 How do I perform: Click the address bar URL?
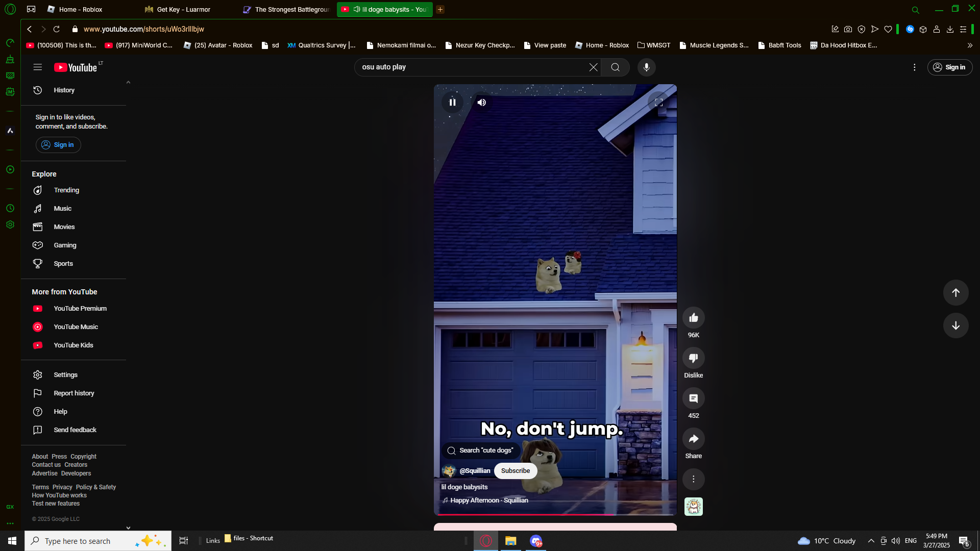(144, 30)
